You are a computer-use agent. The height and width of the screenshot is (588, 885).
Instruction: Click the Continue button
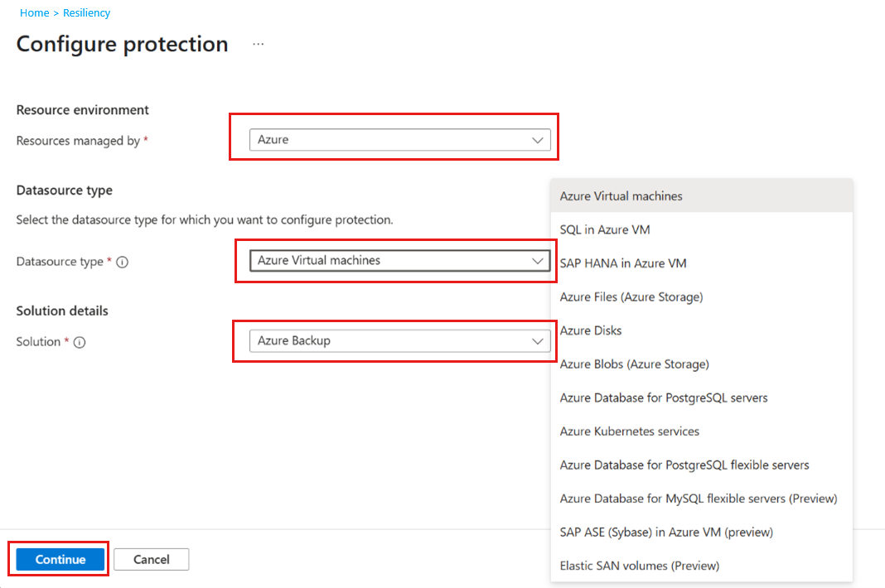tap(60, 559)
